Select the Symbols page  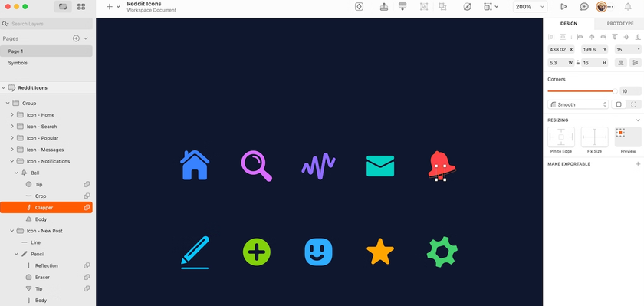click(x=18, y=63)
